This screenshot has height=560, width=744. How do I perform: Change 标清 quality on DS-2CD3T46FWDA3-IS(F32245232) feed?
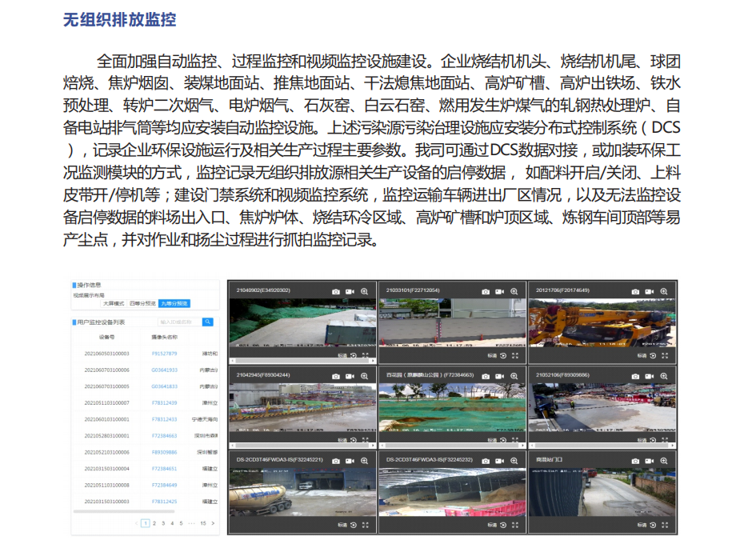click(x=492, y=525)
